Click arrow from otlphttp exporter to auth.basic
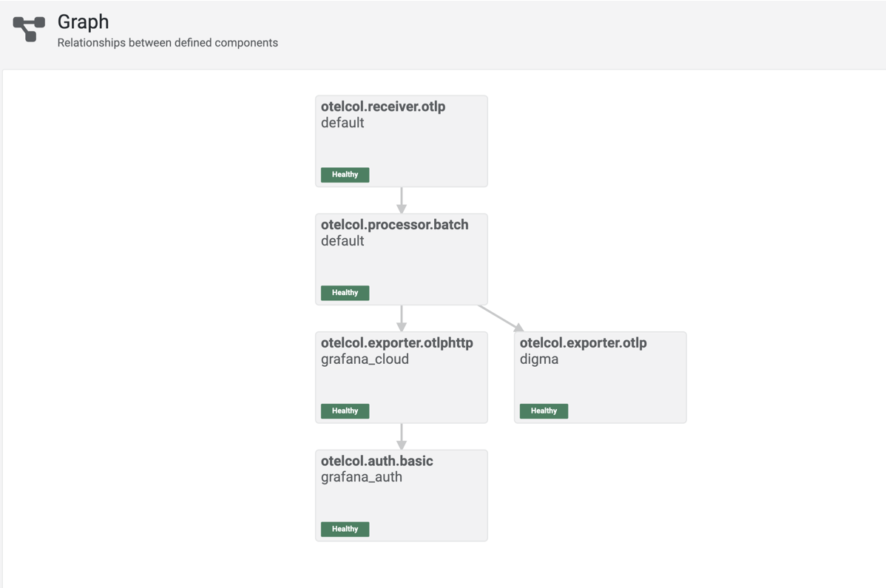Image resolution: width=886 pixels, height=588 pixels. [402, 437]
